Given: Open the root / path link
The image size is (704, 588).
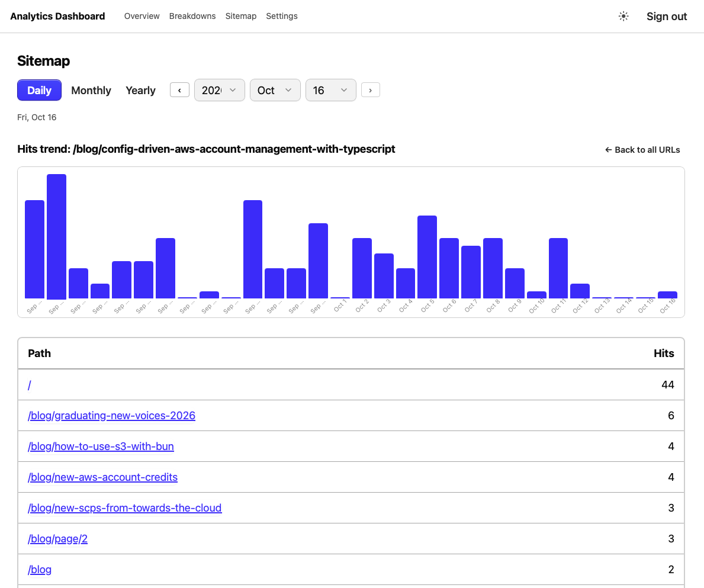Looking at the screenshot, I should coord(30,385).
